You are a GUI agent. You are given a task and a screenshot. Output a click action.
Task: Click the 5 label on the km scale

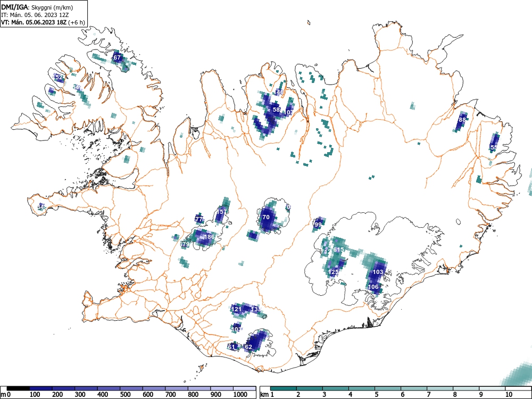376,395
